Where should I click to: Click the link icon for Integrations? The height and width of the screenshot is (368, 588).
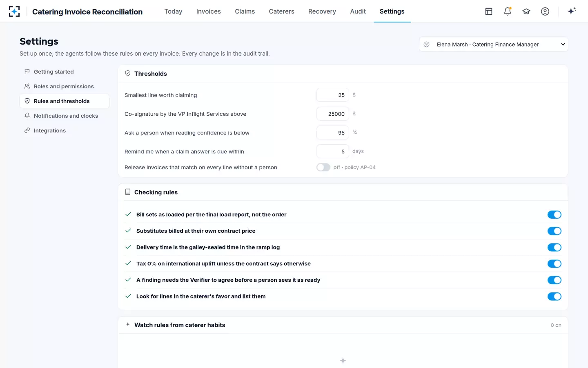27,130
